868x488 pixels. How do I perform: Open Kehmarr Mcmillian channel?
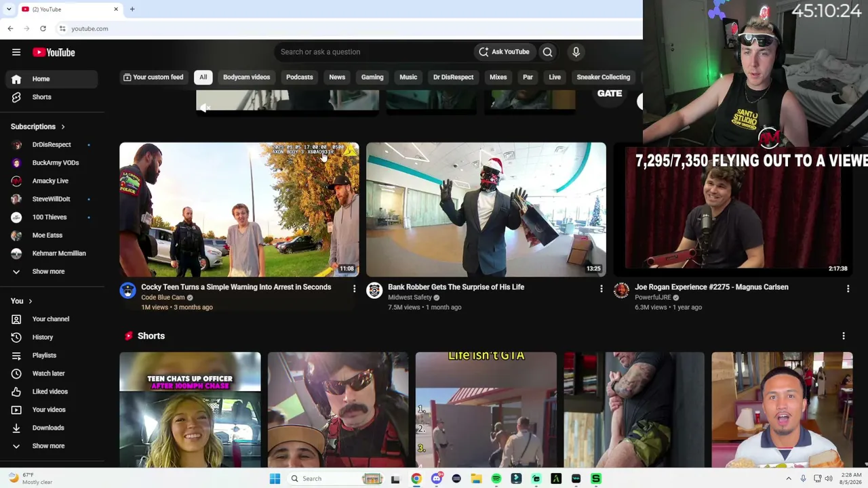point(52,253)
